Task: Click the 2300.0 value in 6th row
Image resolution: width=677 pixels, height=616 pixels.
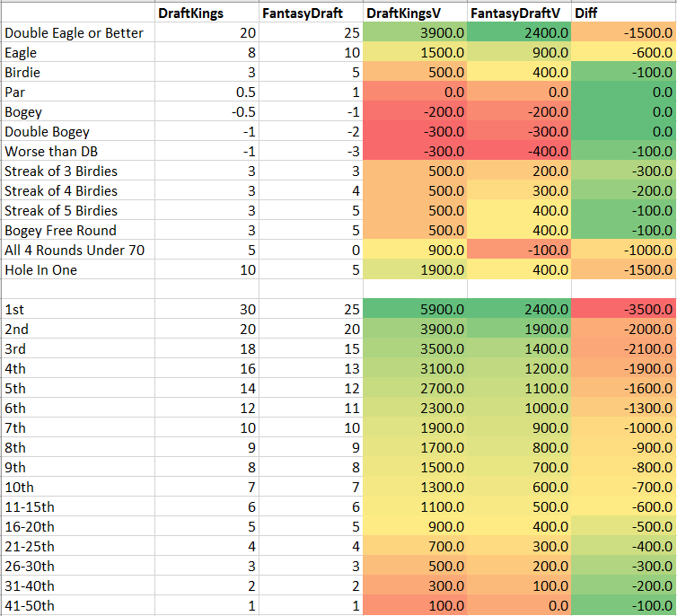Action: 415,409
